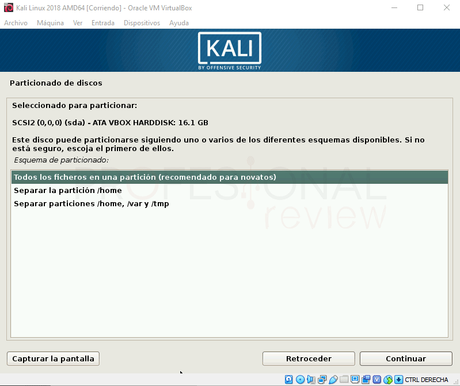This screenshot has width=460, height=386.
Task: Click the keyboard capture arrow icon
Action: 398,379
